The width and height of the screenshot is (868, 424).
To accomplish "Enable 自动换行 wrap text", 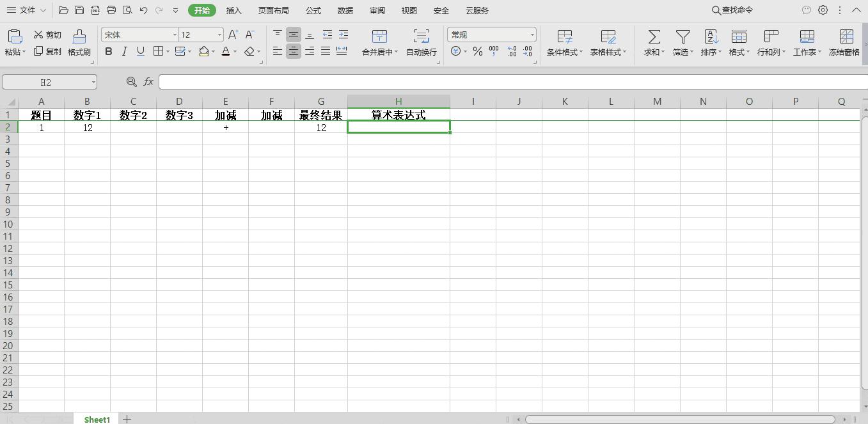I will [421, 36].
